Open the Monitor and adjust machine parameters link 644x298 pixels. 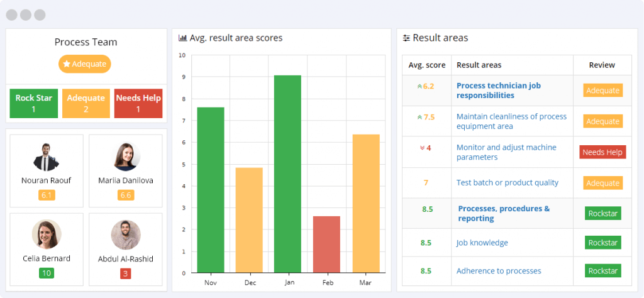tap(506, 152)
